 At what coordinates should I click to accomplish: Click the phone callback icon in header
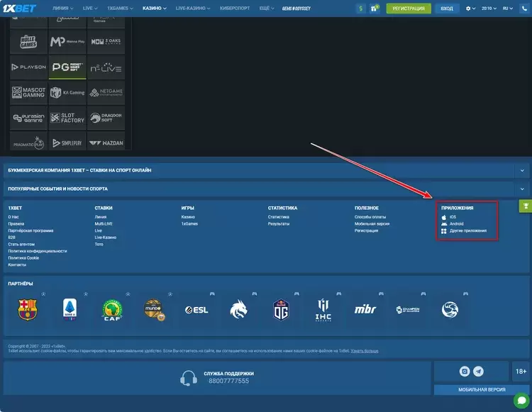pos(525,8)
